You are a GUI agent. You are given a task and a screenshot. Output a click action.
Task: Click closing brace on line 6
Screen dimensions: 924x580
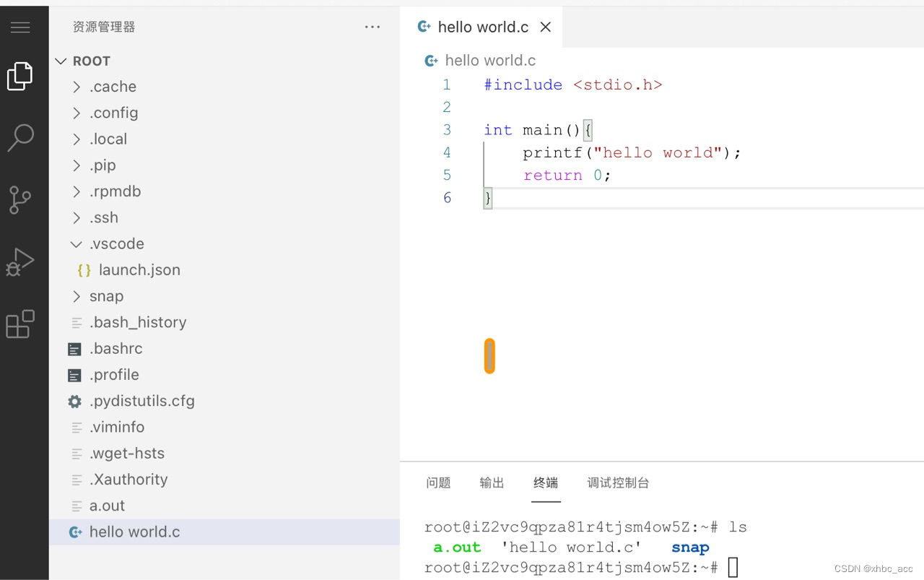[488, 197]
